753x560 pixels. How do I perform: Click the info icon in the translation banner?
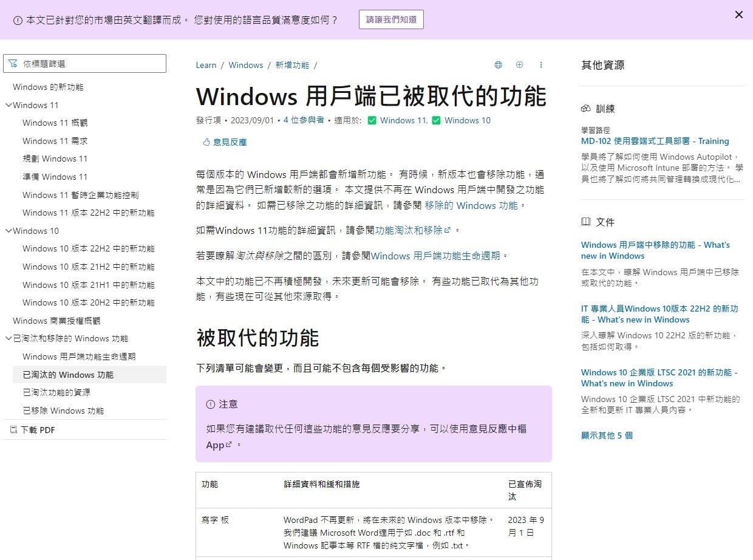click(18, 20)
